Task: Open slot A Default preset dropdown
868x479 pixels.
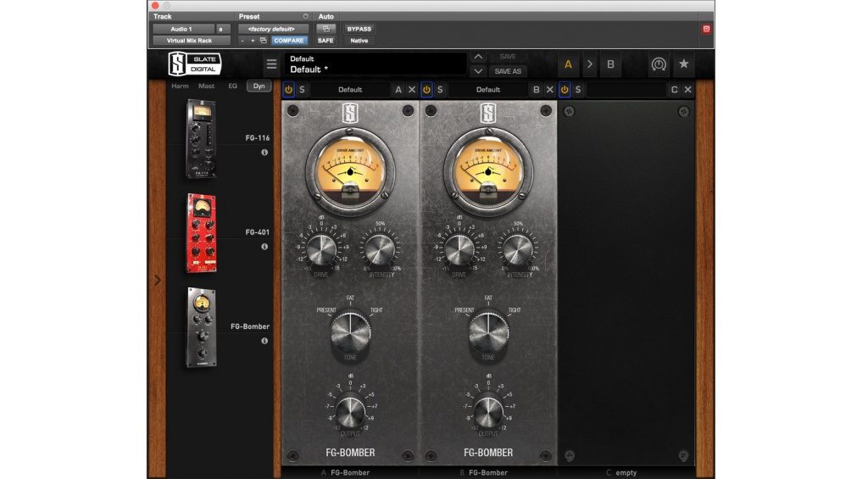Action: (350, 89)
